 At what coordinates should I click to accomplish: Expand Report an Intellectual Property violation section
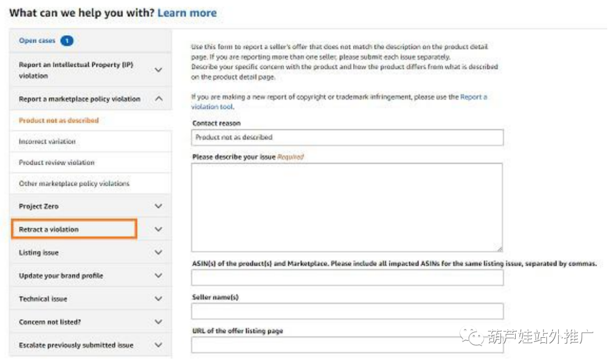click(159, 70)
